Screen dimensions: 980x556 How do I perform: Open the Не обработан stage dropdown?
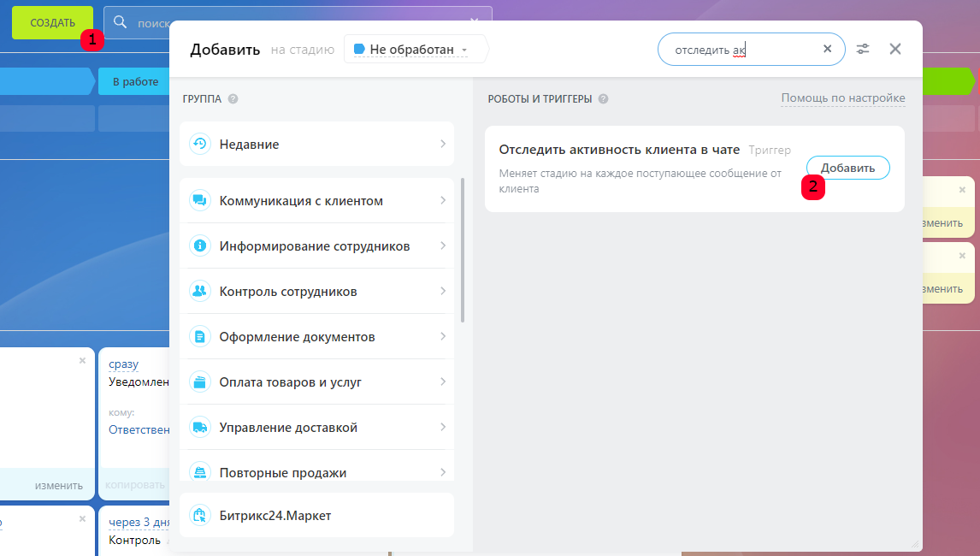[416, 50]
